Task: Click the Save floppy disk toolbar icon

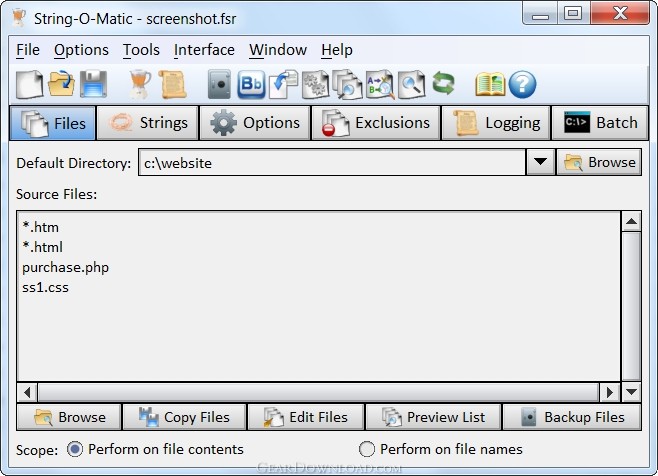Action: point(93,84)
